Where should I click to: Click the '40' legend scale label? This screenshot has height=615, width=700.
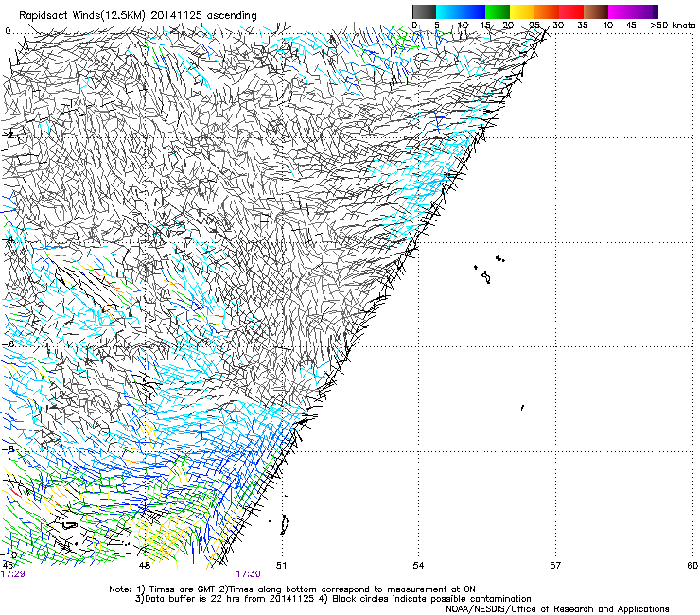(607, 26)
